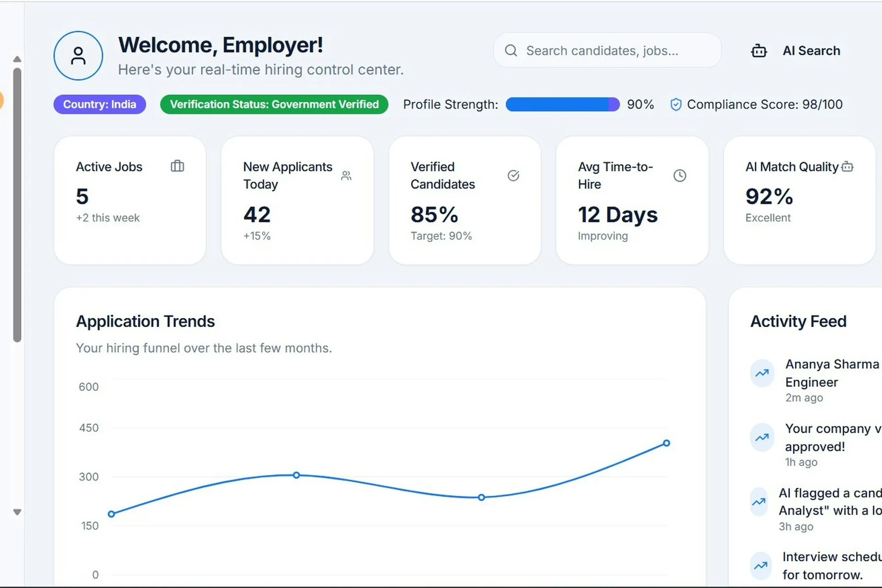Click the search magnifier icon
Viewport: 882px width, 588px height.
click(511, 51)
